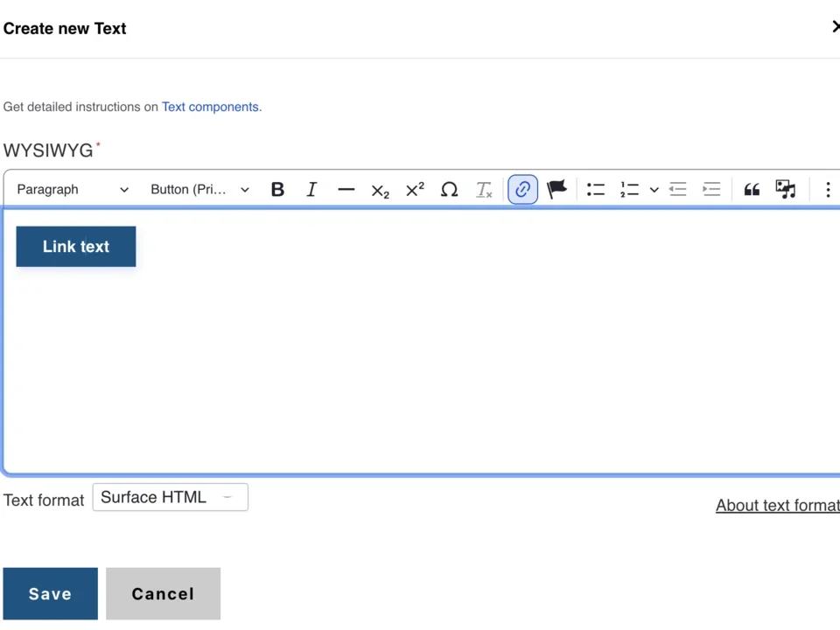Open the special characters picker

coord(449,189)
